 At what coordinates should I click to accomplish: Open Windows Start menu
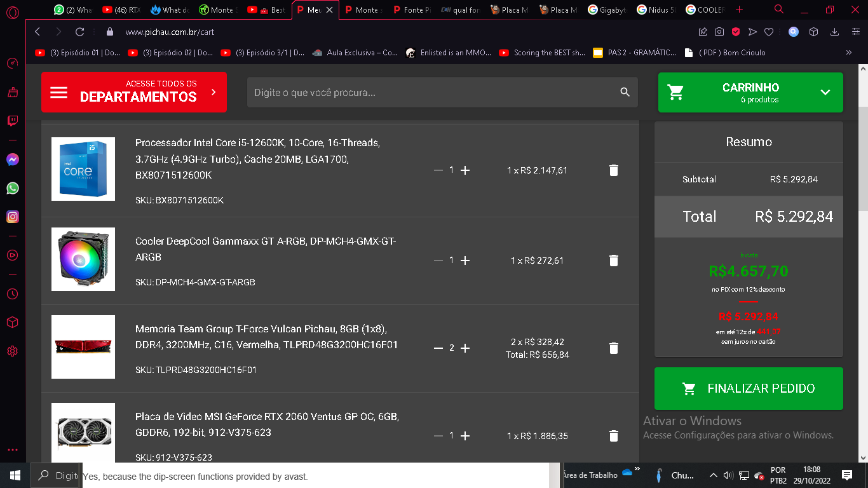[15, 475]
